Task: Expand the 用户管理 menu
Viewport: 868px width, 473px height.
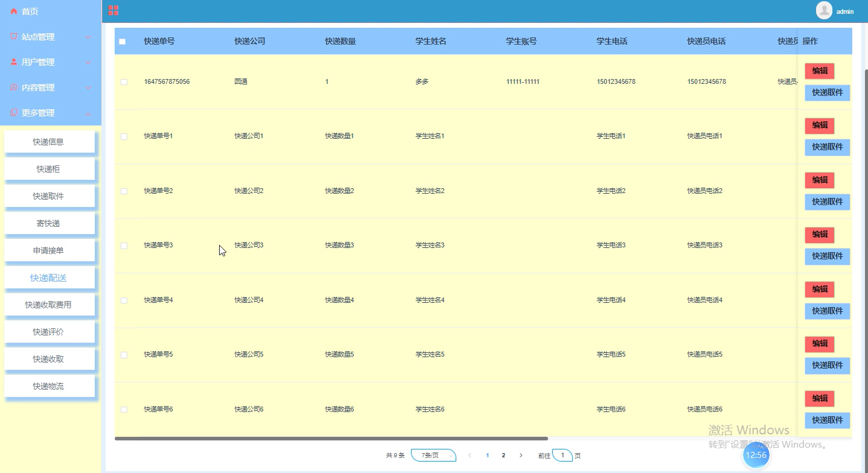Action: coord(49,62)
